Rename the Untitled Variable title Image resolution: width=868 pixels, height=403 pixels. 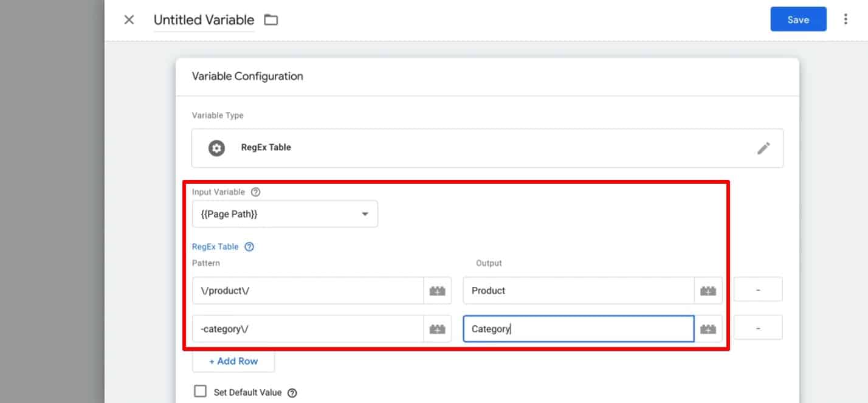(x=204, y=19)
